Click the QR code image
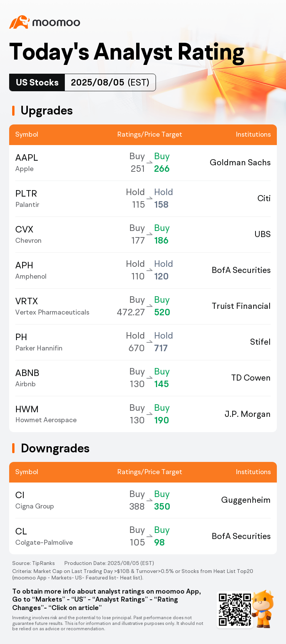Viewport: 286px width, 644px height. (235, 609)
